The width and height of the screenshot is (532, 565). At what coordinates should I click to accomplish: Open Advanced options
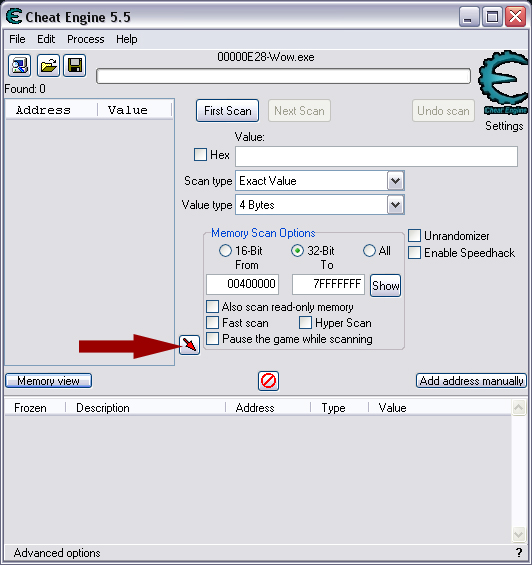click(x=57, y=553)
